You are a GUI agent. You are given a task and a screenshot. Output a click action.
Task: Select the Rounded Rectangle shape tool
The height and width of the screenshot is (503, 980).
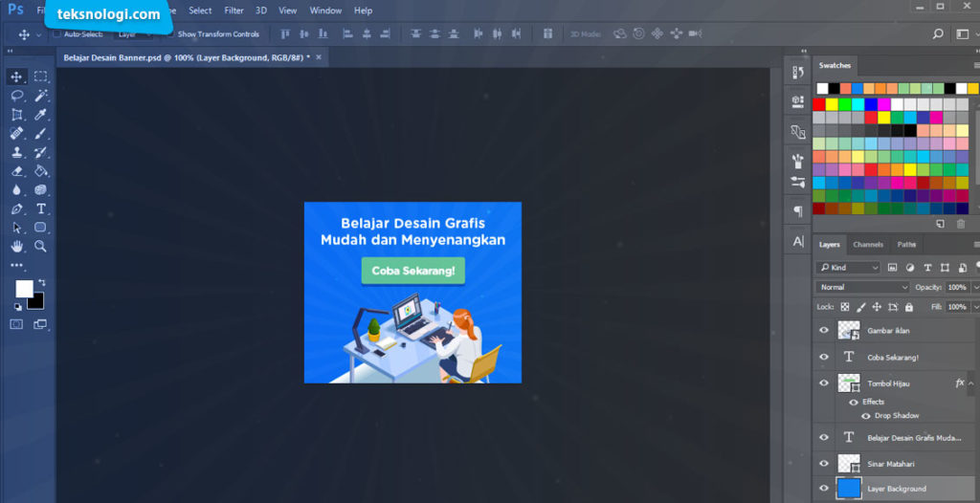click(x=40, y=228)
